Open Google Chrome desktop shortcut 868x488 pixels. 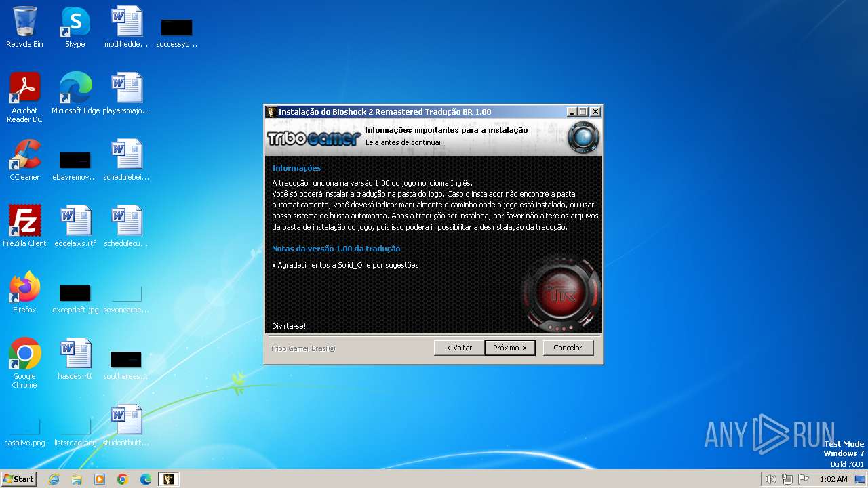click(24, 363)
